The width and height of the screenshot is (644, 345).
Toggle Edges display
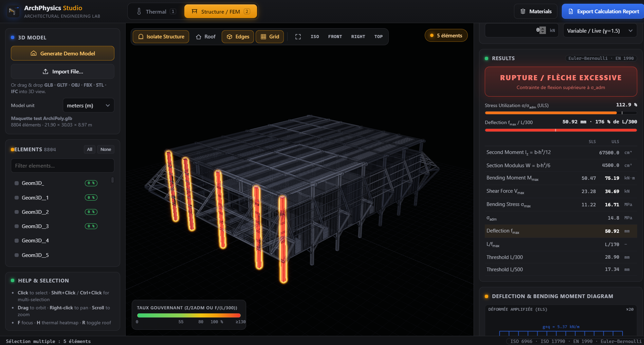point(238,37)
